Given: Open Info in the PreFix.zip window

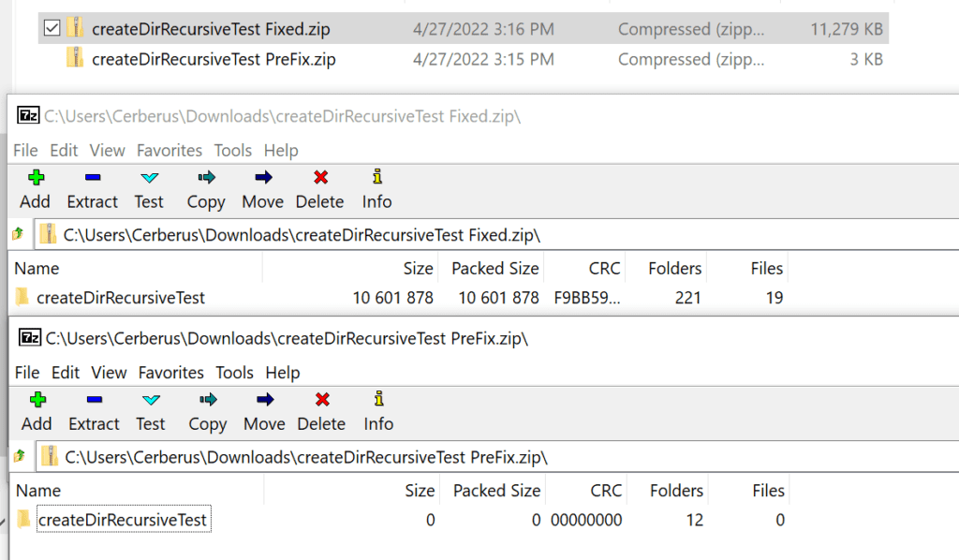Looking at the screenshot, I should point(377,409).
